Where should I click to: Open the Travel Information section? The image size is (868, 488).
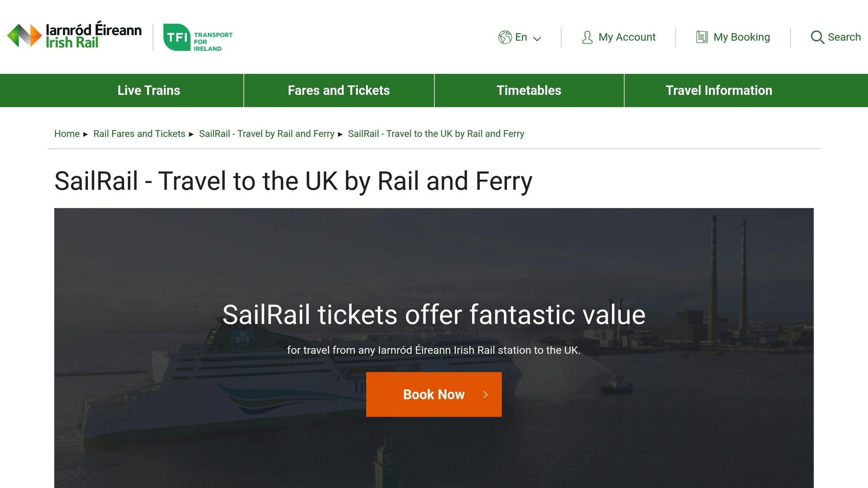coord(719,90)
